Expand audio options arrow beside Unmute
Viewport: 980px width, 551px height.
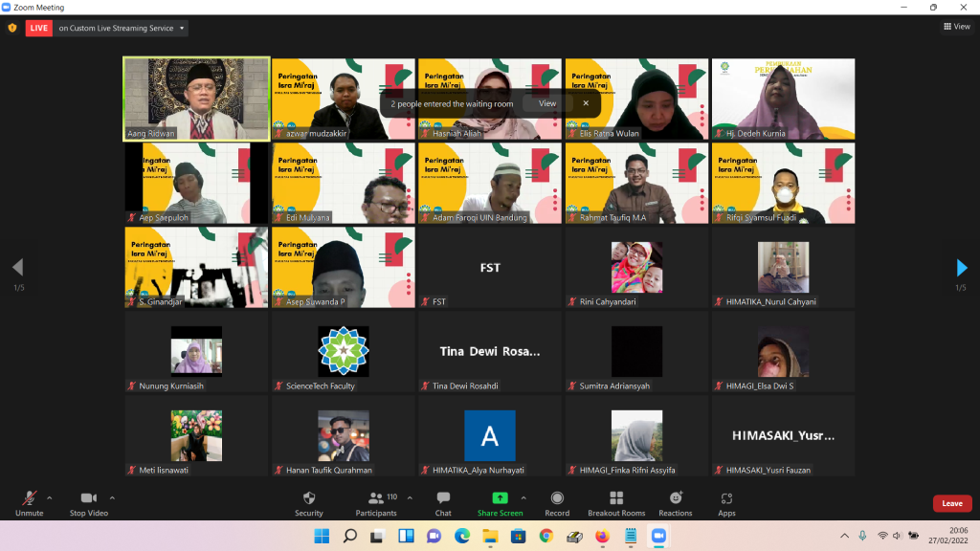click(x=50, y=497)
